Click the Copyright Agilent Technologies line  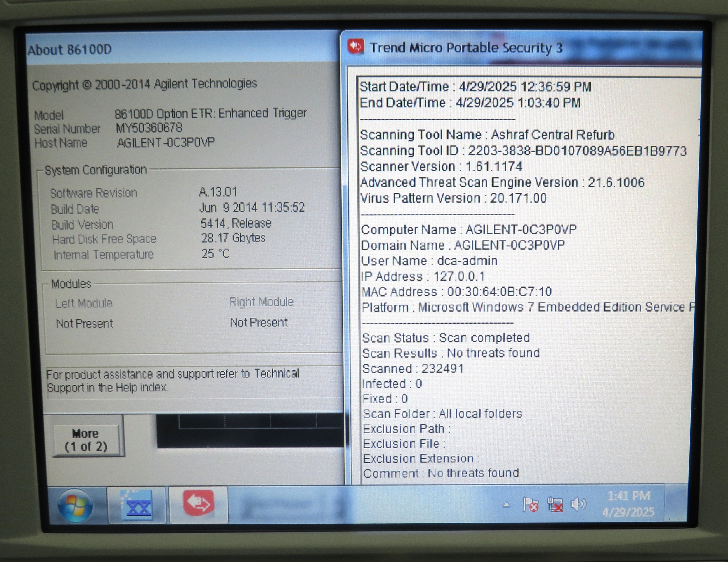coord(144,85)
